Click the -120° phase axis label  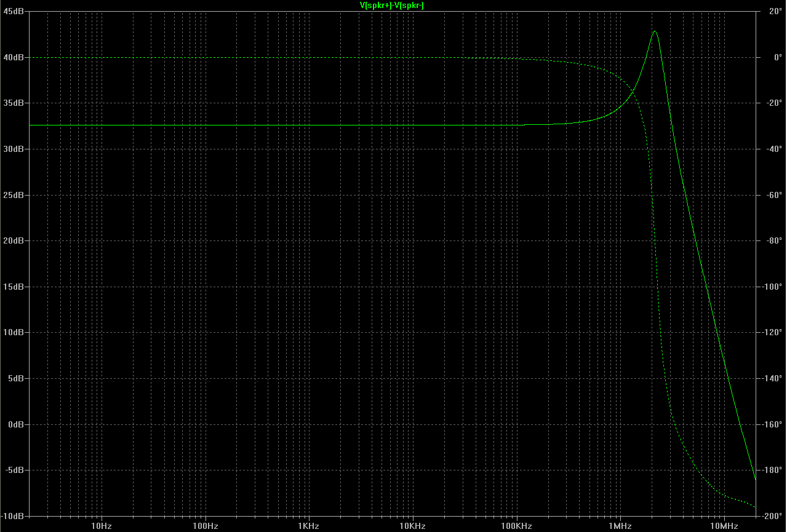pyautogui.click(x=772, y=333)
